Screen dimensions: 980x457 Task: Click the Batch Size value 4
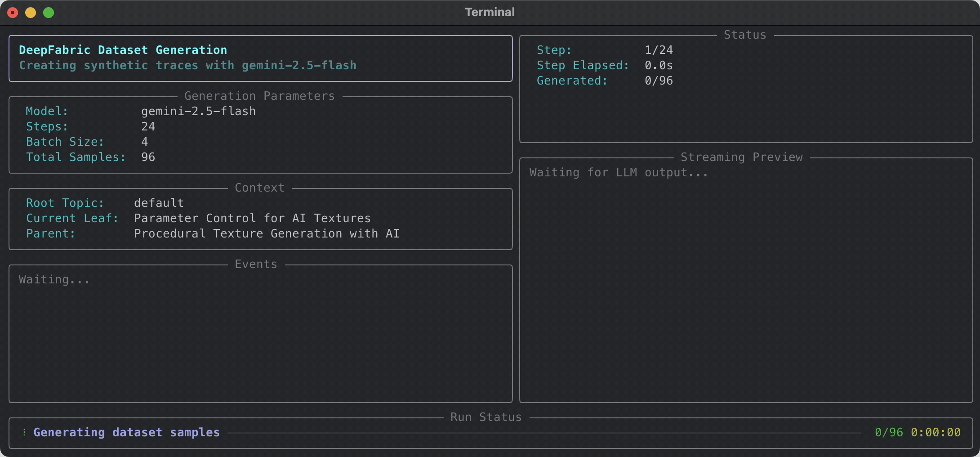145,142
